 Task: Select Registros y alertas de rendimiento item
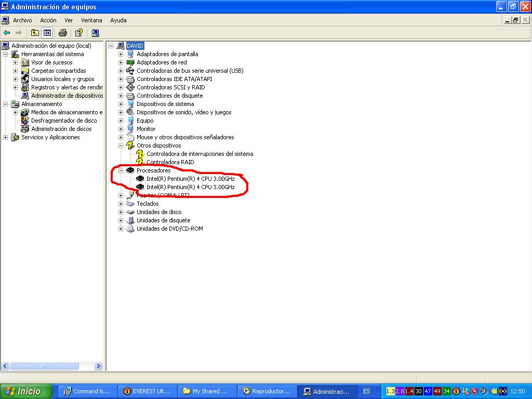(67, 87)
